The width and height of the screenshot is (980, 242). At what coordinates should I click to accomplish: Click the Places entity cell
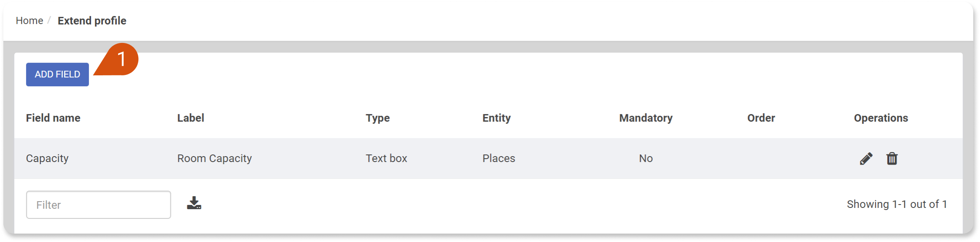[x=499, y=158]
